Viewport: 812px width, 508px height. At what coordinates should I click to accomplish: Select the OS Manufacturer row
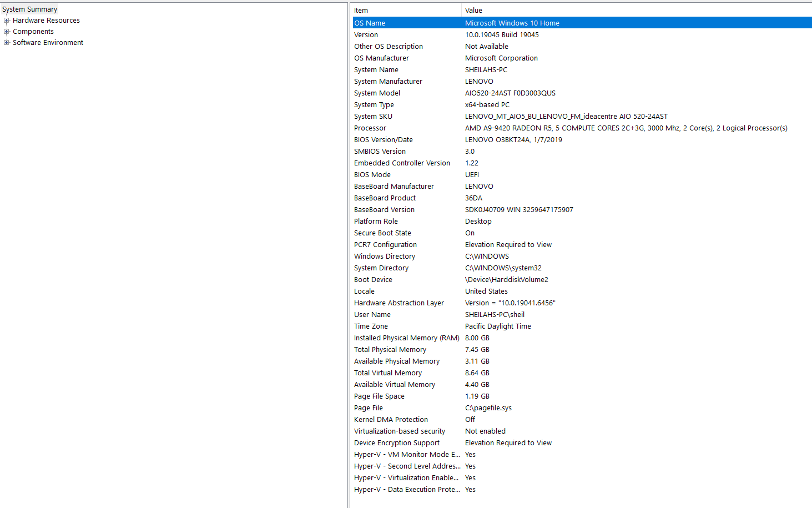point(582,58)
